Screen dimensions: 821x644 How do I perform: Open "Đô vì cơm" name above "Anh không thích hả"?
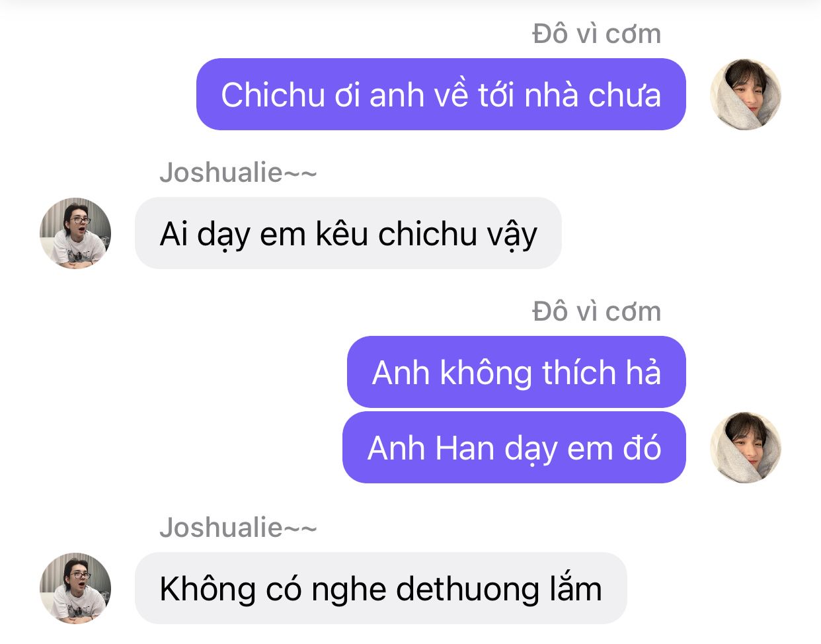point(597,311)
